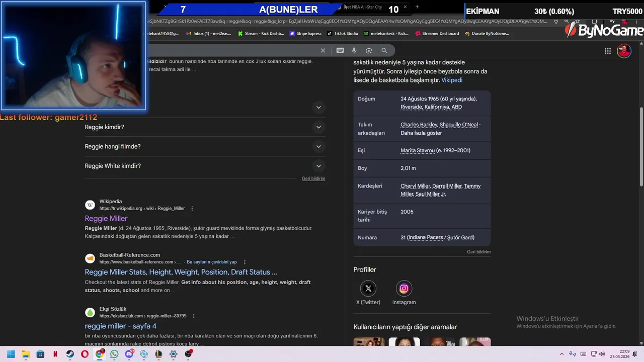Click the "Kullanıcıların yaptığı diğer aramalar" heading

405,327
